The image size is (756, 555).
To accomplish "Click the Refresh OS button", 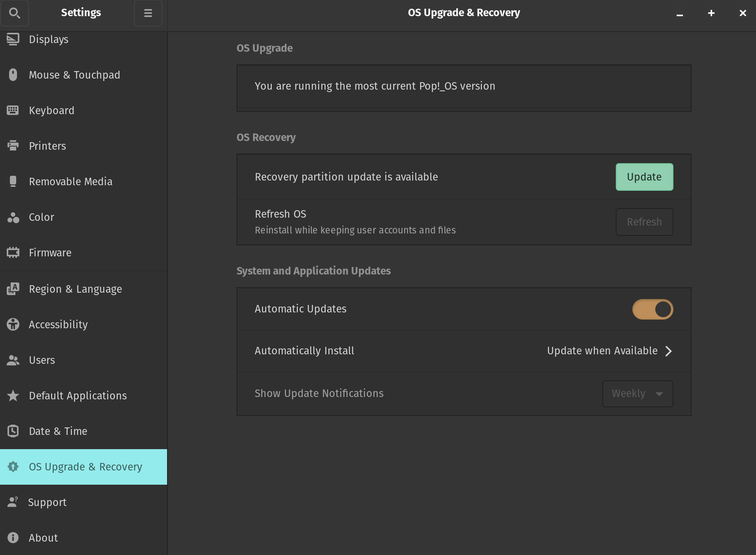I will click(x=644, y=222).
